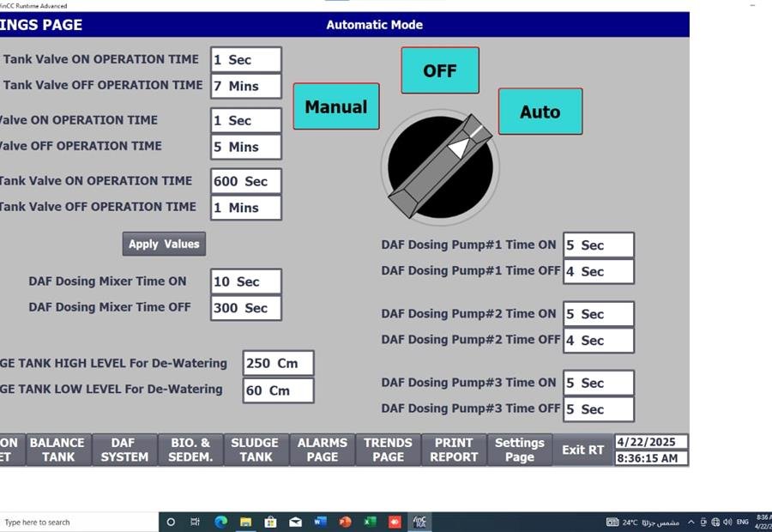The width and height of the screenshot is (772, 532).
Task: Open PowerPoint from taskbar
Action: coord(345,523)
